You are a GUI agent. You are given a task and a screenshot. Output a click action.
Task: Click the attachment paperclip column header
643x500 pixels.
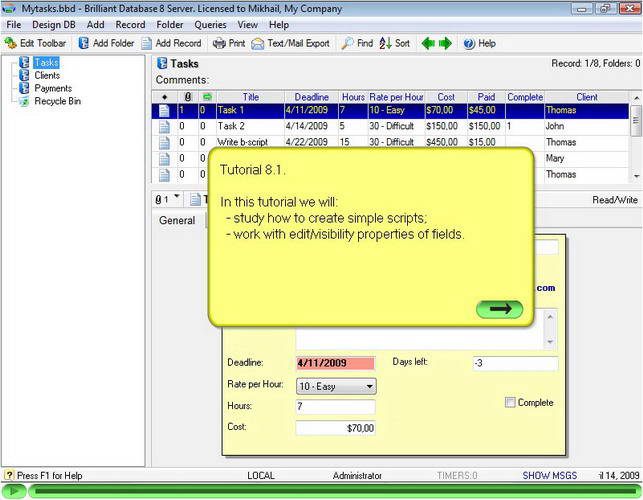click(188, 97)
